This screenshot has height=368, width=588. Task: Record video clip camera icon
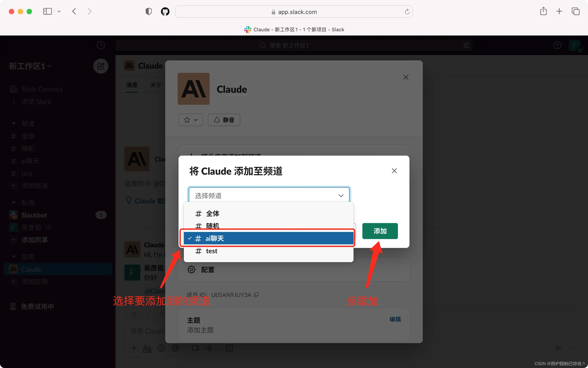click(x=195, y=348)
